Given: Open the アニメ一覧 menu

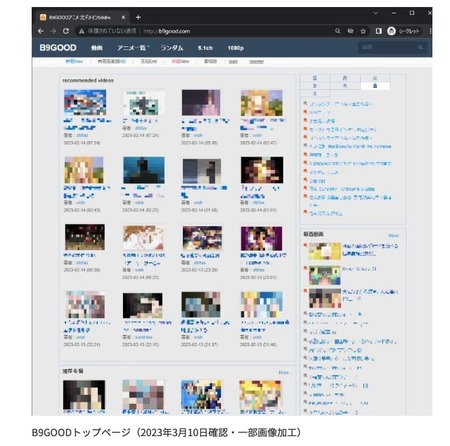Looking at the screenshot, I should (132, 48).
